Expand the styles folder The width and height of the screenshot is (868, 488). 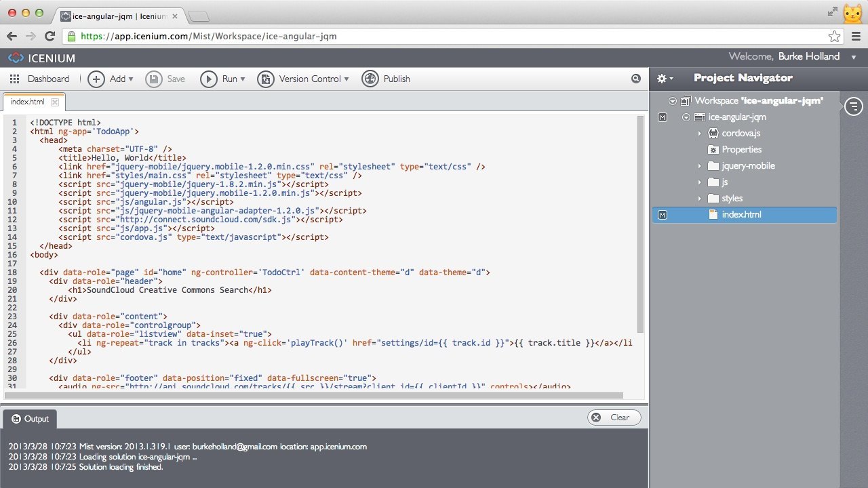pos(699,199)
